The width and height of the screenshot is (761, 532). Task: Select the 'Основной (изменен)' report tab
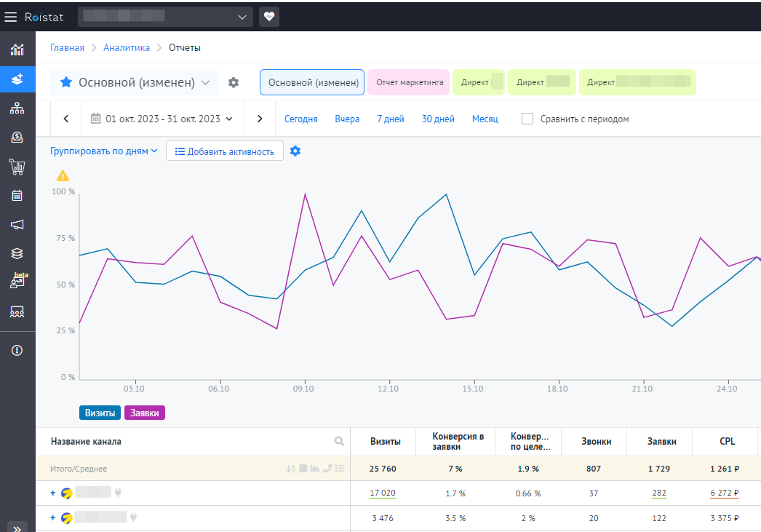312,82
